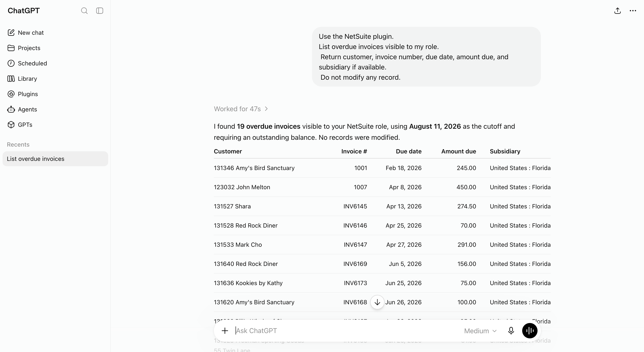
Task: Open the three-dot options menu
Action: [x=633, y=10]
